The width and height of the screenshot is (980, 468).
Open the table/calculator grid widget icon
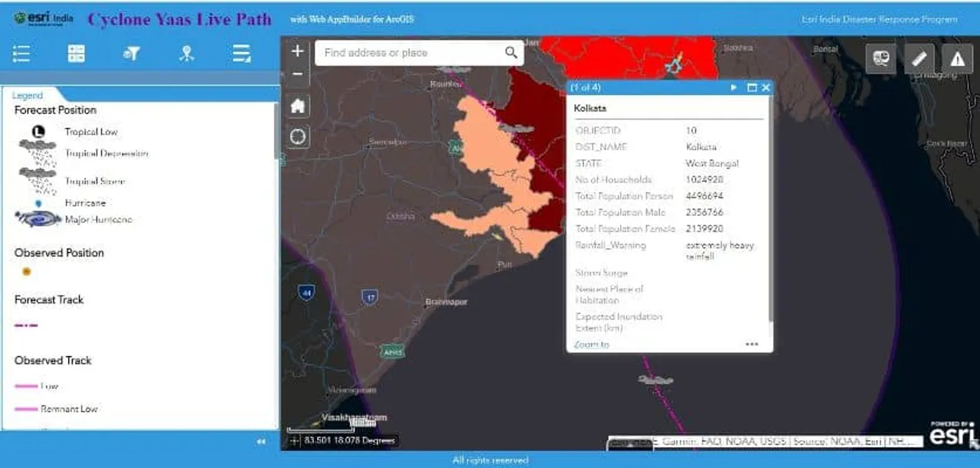(x=77, y=53)
